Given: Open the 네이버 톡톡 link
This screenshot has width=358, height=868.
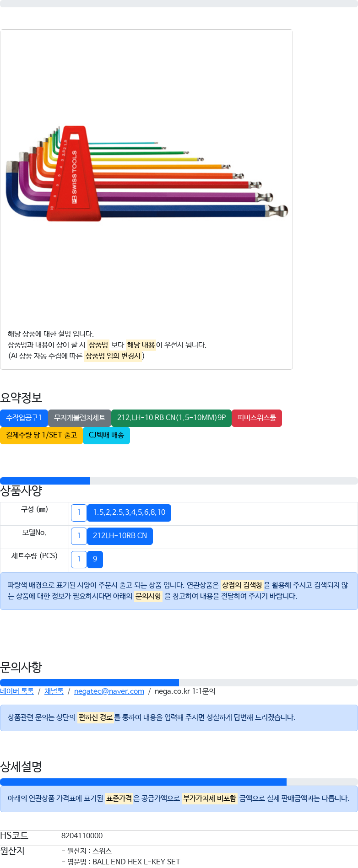Looking at the screenshot, I should point(17,691).
